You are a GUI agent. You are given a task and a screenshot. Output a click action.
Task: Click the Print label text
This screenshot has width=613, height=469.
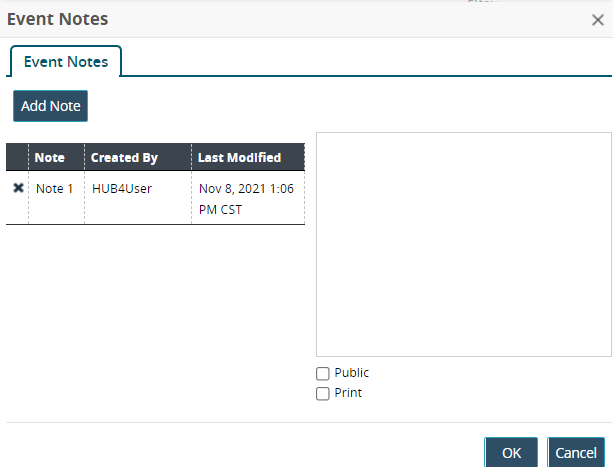pos(348,393)
